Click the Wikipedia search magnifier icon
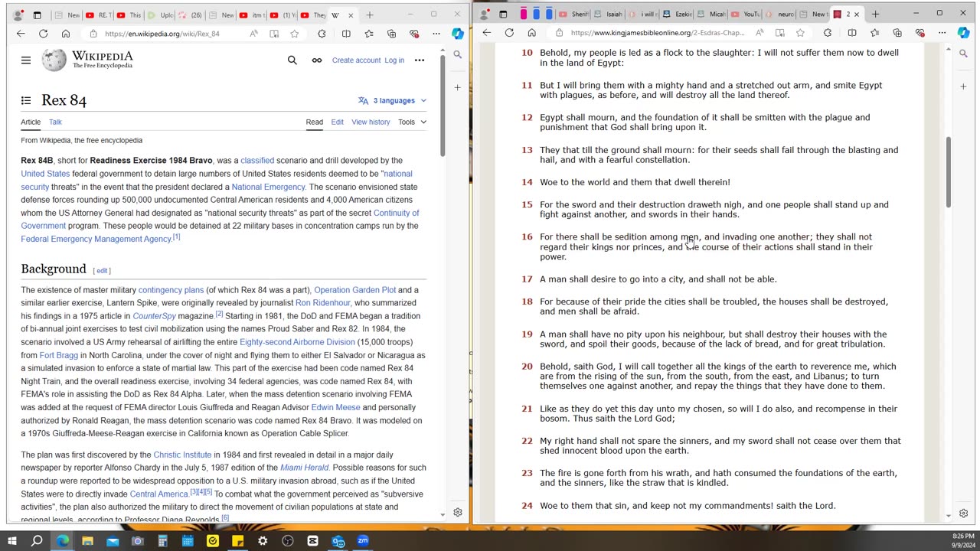 pos(292,60)
